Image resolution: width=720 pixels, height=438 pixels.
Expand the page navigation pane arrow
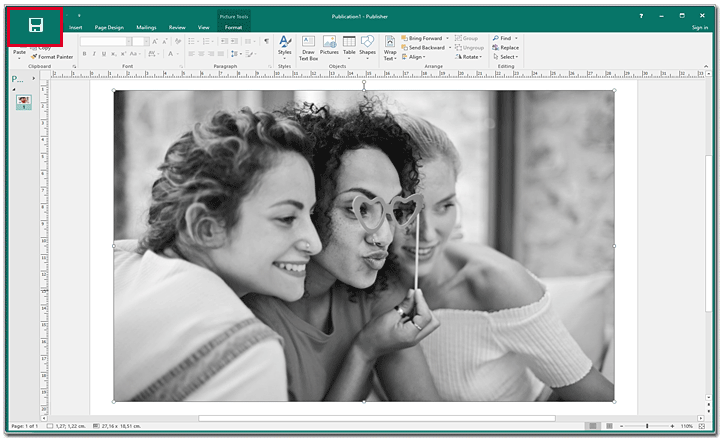click(33, 79)
